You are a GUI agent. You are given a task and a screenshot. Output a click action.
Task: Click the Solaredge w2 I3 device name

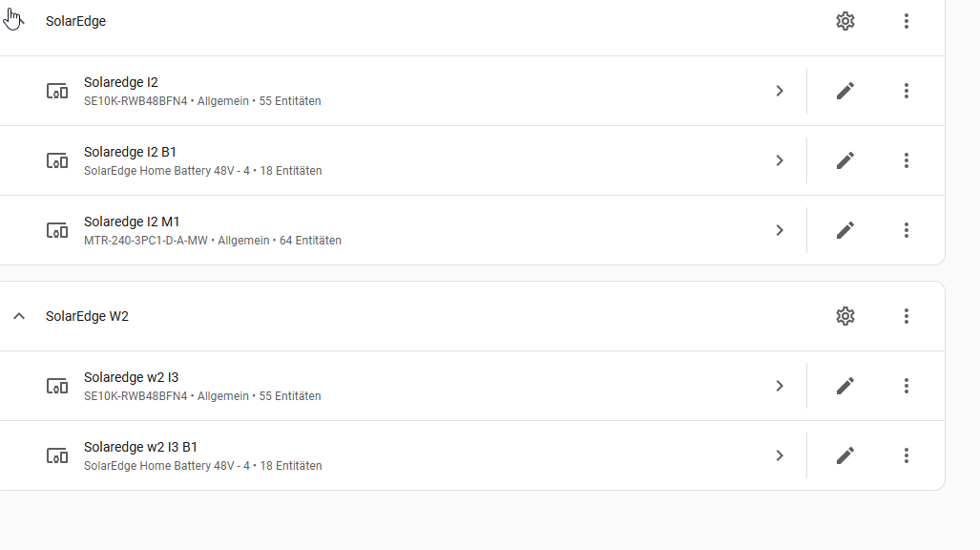(131, 377)
